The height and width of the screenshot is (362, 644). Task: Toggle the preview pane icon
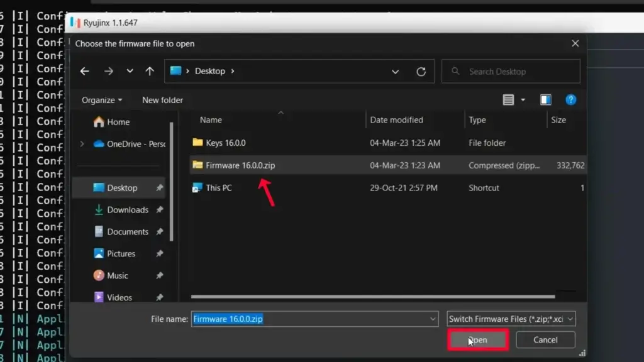545,100
